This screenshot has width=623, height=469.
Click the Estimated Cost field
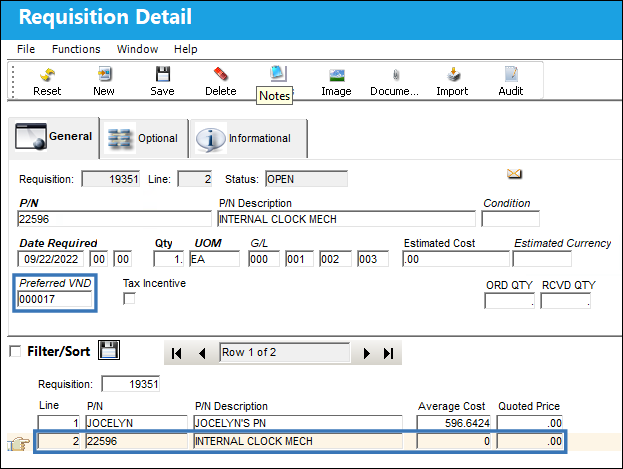click(x=456, y=259)
